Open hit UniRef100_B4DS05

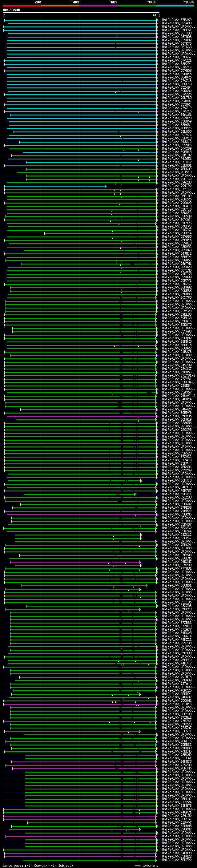(x=176, y=633)
